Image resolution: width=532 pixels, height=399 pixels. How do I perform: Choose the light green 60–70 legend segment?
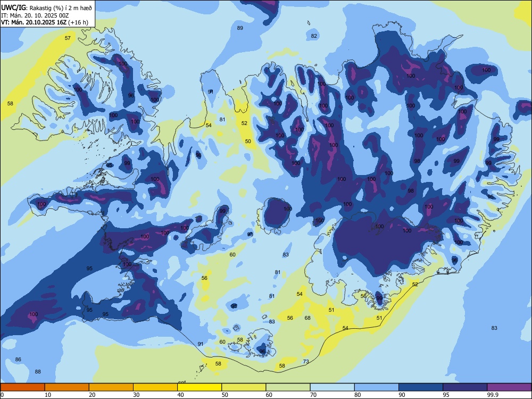tap(288, 387)
